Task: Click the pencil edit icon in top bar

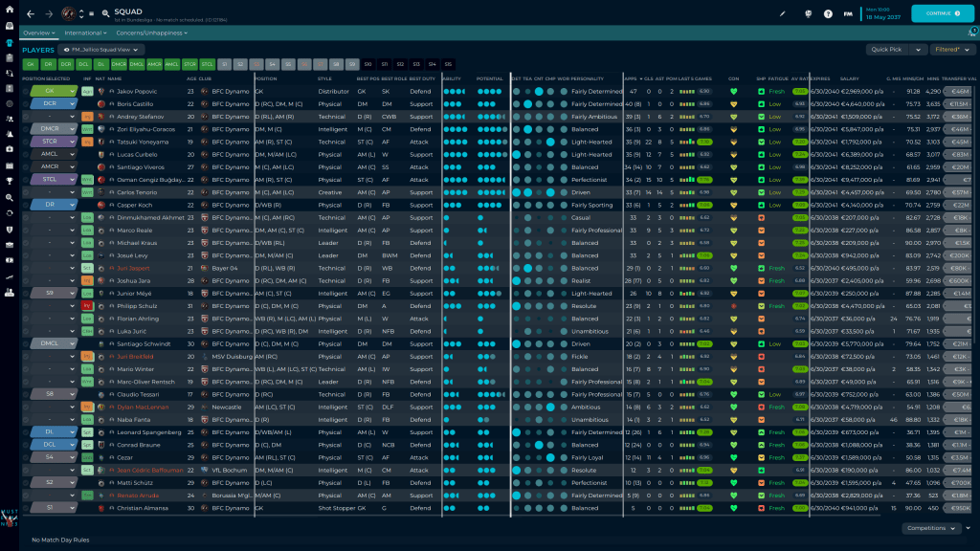Action: tap(782, 13)
